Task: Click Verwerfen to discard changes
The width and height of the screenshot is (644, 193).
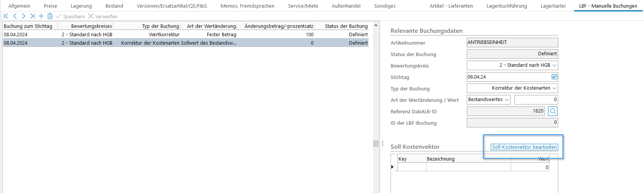Action: coord(103,16)
